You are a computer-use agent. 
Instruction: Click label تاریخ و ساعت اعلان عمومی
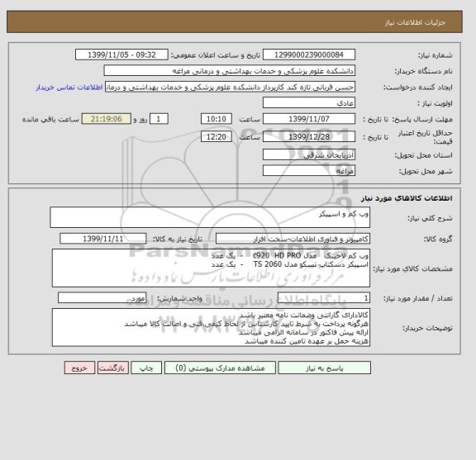(x=216, y=55)
